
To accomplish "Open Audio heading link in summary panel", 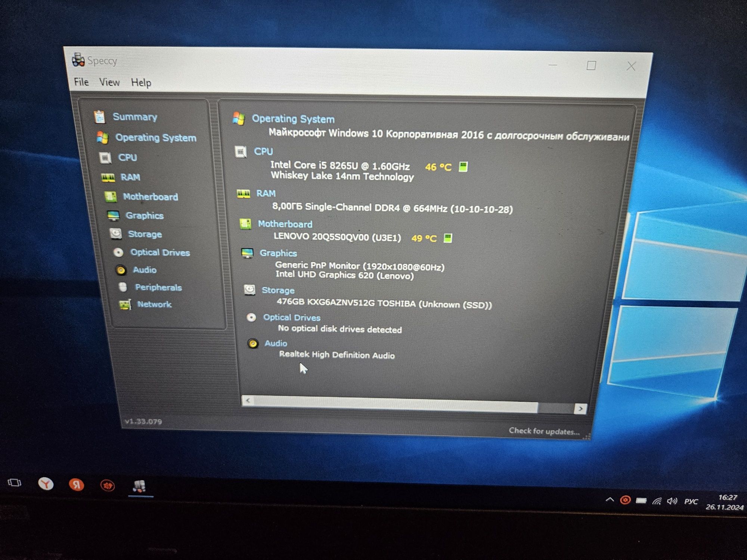I will point(276,343).
